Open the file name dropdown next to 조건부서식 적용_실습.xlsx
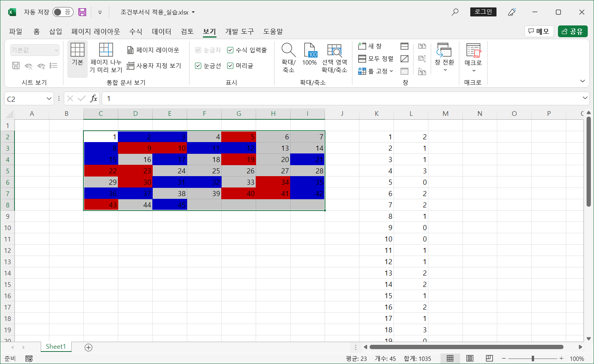The width and height of the screenshot is (594, 364). (x=193, y=13)
